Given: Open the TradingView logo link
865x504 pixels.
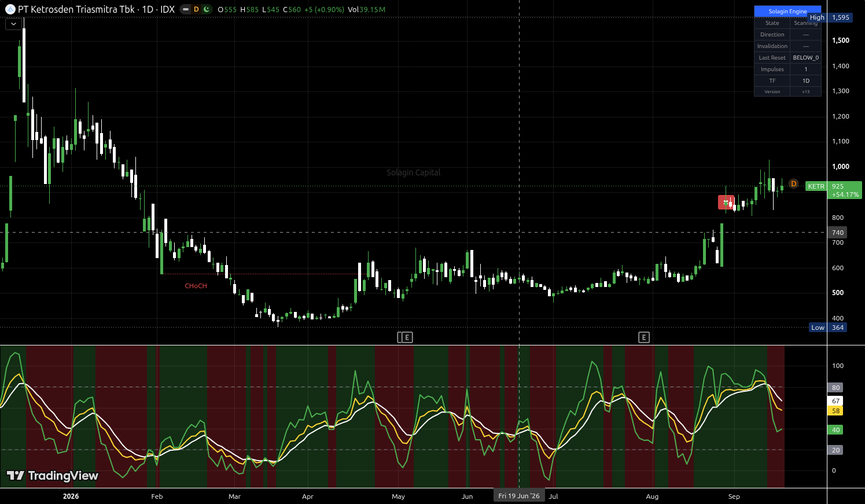Looking at the screenshot, I should [x=53, y=476].
